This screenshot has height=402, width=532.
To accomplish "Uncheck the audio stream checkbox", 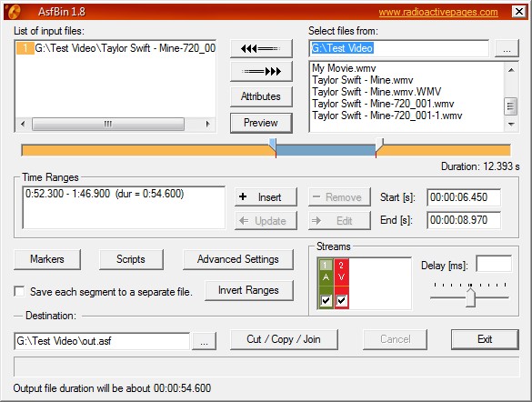I will (326, 300).
